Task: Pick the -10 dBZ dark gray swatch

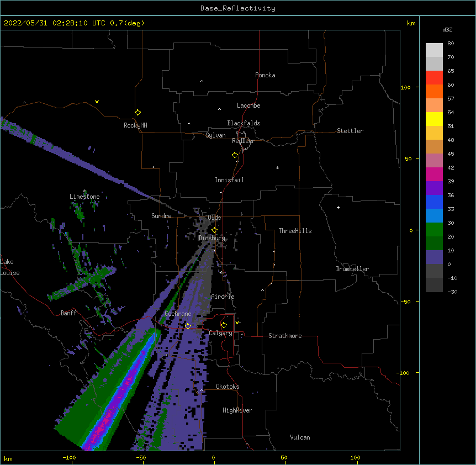Action: pos(434,285)
